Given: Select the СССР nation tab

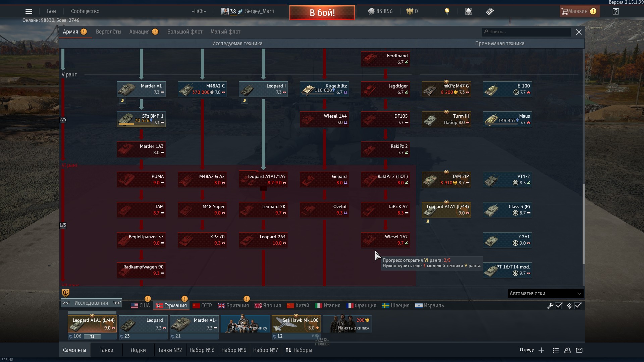Looking at the screenshot, I should click(202, 306).
